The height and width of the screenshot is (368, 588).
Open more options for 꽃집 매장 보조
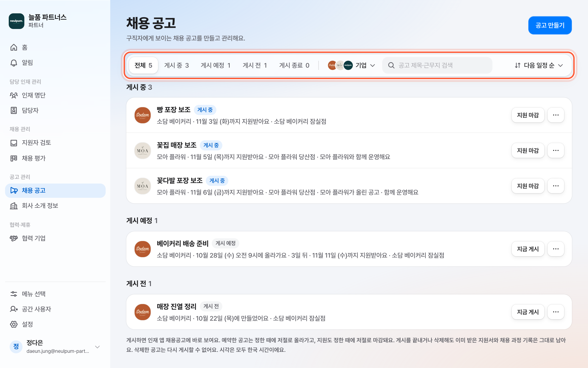pyautogui.click(x=556, y=150)
